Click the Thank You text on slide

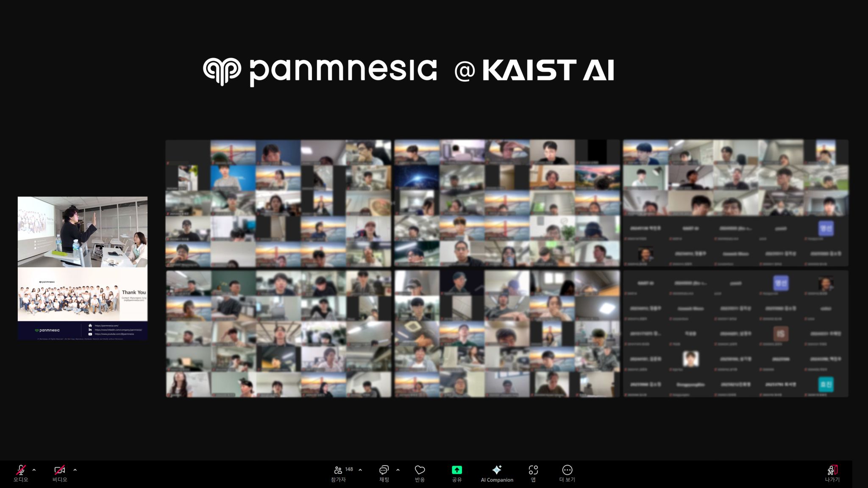click(x=134, y=293)
